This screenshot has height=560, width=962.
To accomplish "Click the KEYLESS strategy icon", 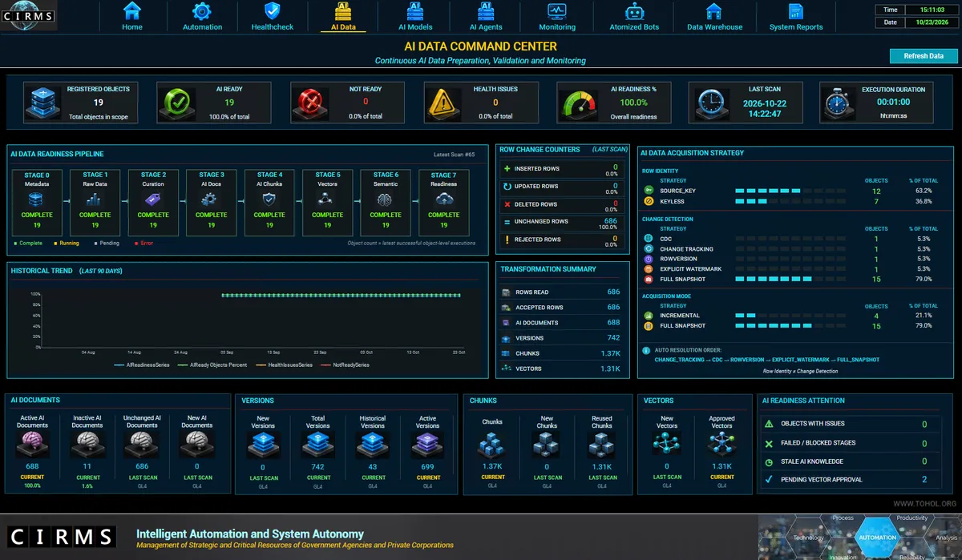I will point(649,201).
